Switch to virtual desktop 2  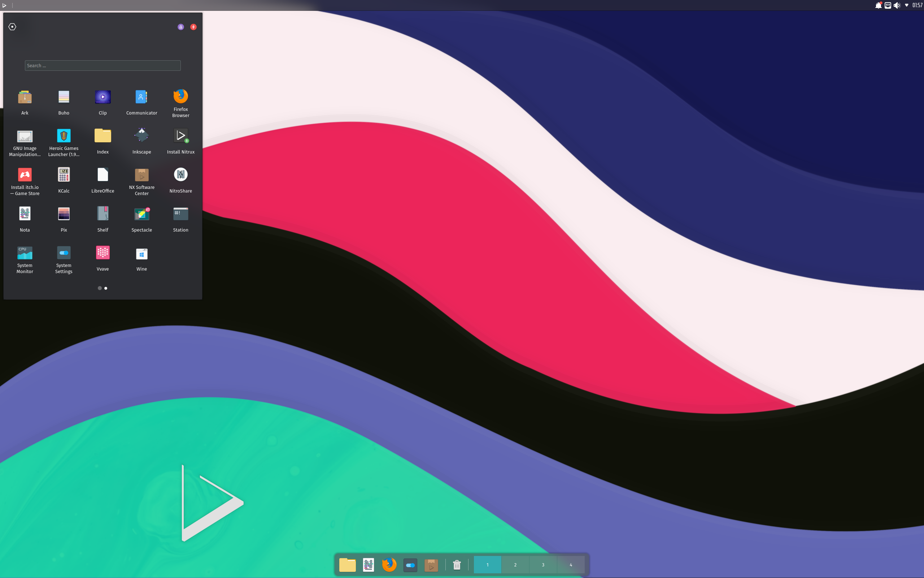click(515, 565)
